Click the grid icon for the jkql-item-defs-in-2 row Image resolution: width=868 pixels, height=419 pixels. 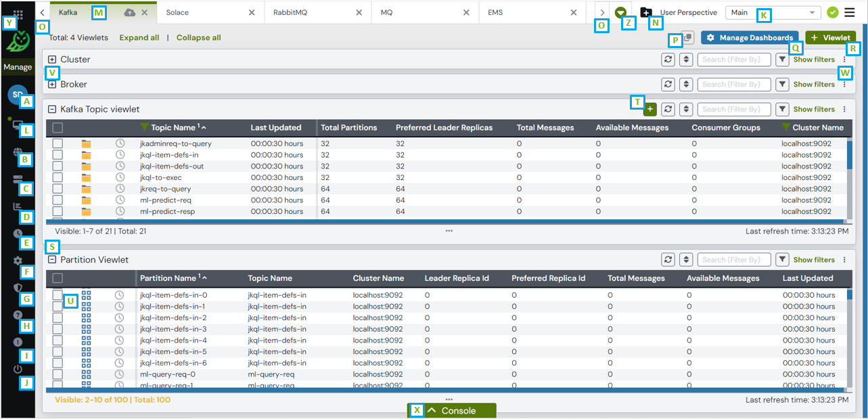[86, 317]
